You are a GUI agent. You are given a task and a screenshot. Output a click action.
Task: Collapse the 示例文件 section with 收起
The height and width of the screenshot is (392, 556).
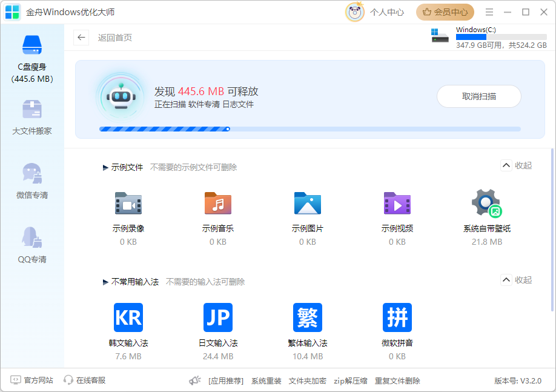516,166
